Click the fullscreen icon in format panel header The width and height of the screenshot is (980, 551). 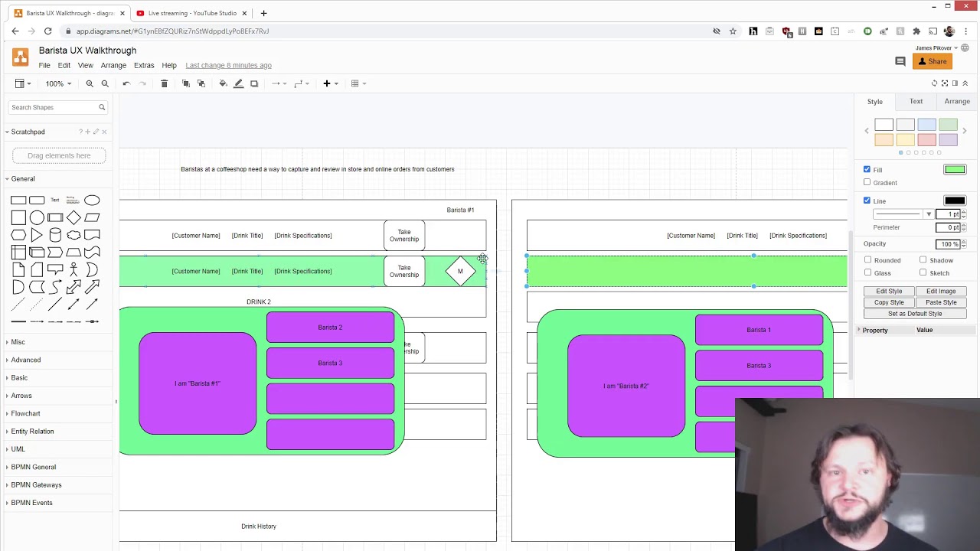pos(945,83)
